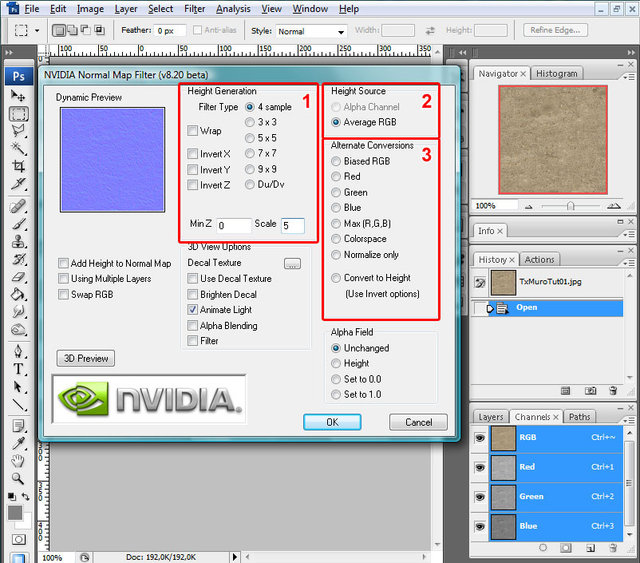
Task: Open the 3D Preview window
Action: (x=85, y=358)
